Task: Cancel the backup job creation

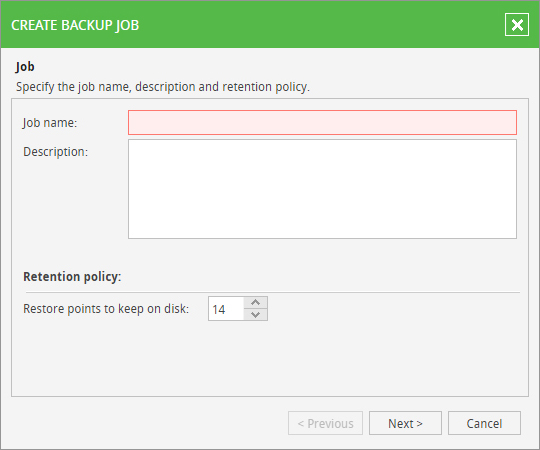Action: coord(484,423)
